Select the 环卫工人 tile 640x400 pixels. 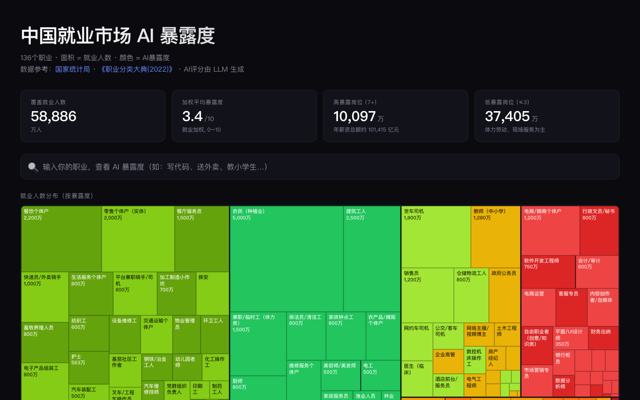215,334
